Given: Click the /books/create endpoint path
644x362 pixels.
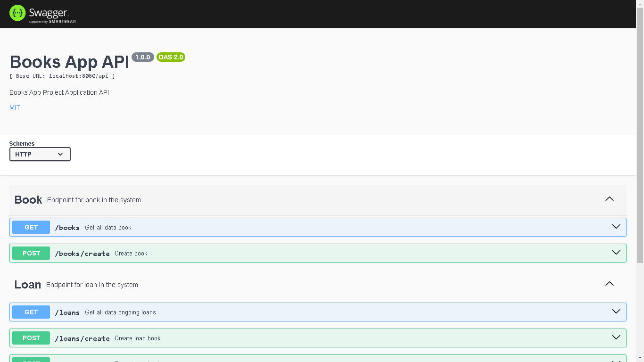Looking at the screenshot, I should (x=82, y=254).
